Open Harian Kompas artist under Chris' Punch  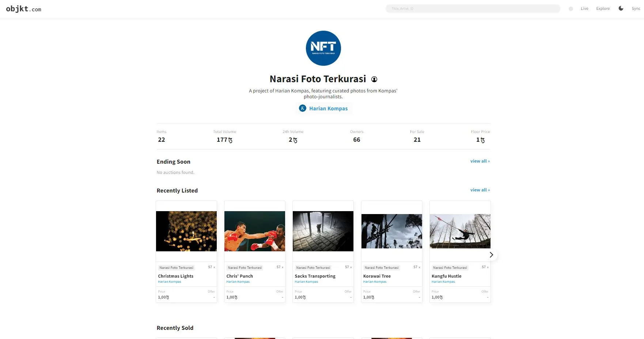coord(238,282)
